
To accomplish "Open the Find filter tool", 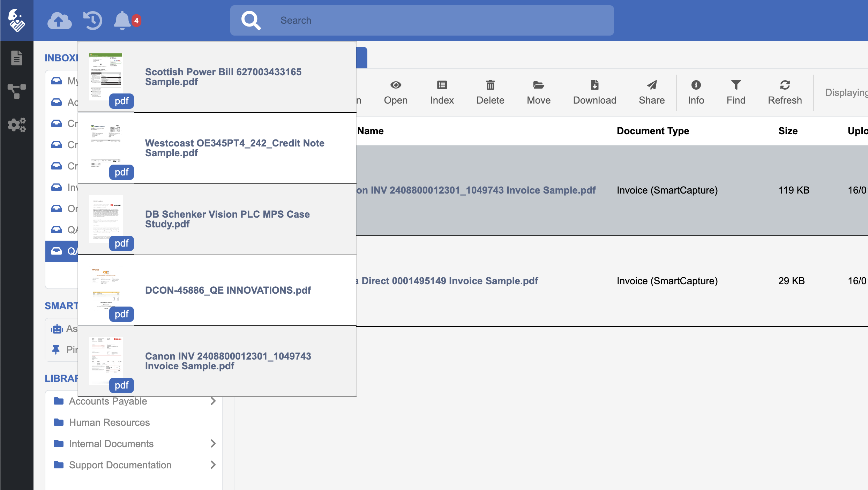I will point(736,92).
